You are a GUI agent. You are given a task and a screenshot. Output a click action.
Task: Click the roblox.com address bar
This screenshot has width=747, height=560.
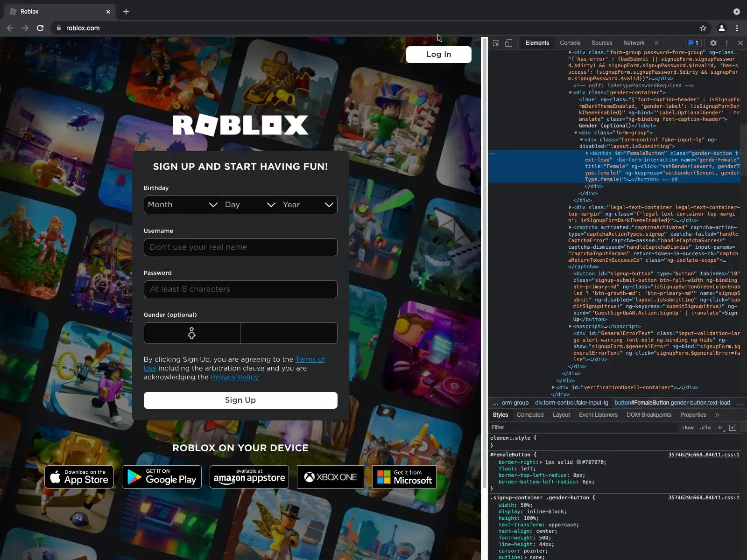click(x=373, y=28)
